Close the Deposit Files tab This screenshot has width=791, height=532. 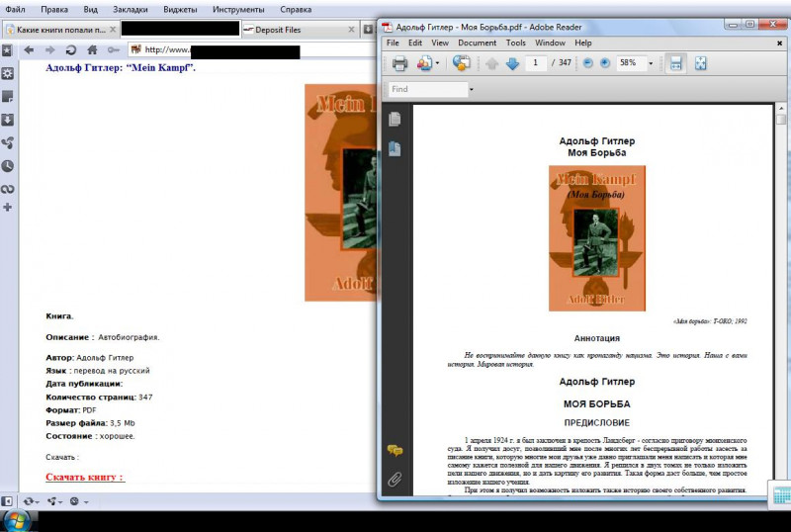[x=352, y=30]
